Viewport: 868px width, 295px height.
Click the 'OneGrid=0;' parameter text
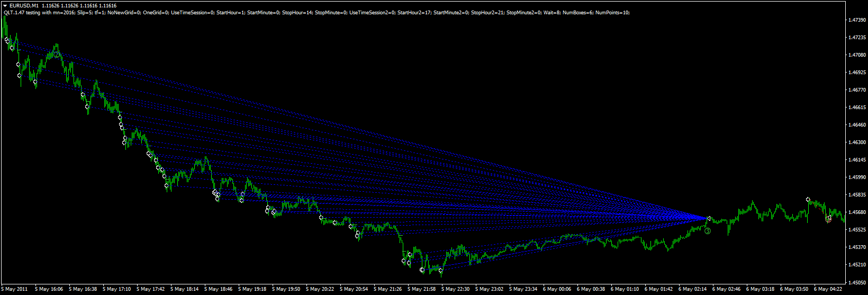pyautogui.click(x=156, y=13)
